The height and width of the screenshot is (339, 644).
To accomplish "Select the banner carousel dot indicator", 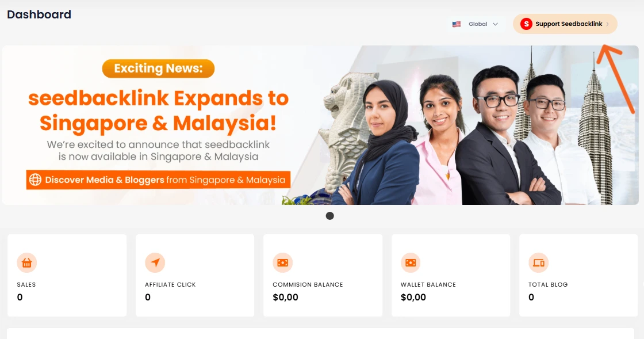I will click(x=330, y=216).
